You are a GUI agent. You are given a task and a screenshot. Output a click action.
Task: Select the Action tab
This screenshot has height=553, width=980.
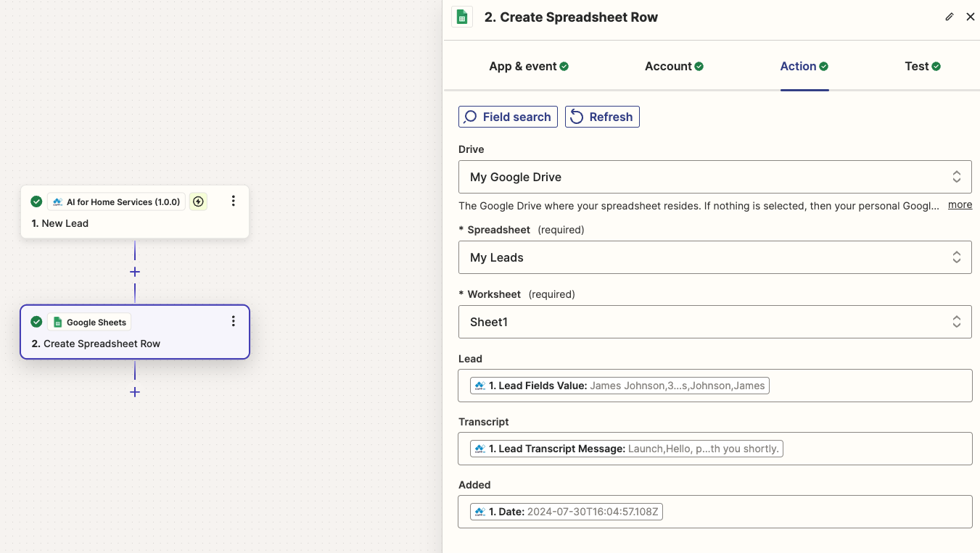point(804,66)
